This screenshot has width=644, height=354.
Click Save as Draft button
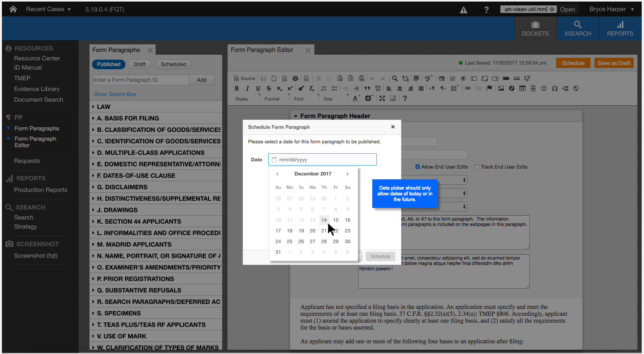point(614,63)
